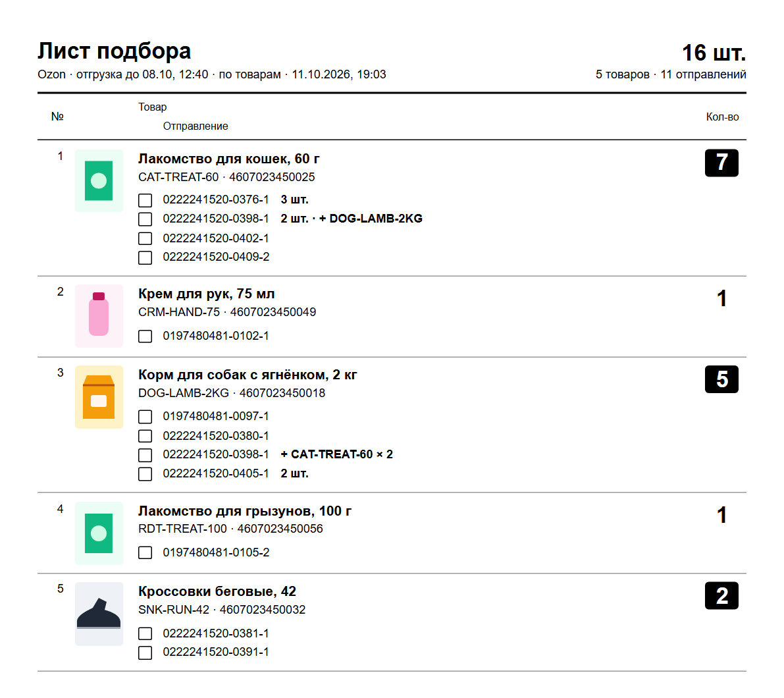The image size is (784, 698).
Task: Click the "+ CAT-TREAT-60 × 2" combined-order note
Action: point(337,454)
